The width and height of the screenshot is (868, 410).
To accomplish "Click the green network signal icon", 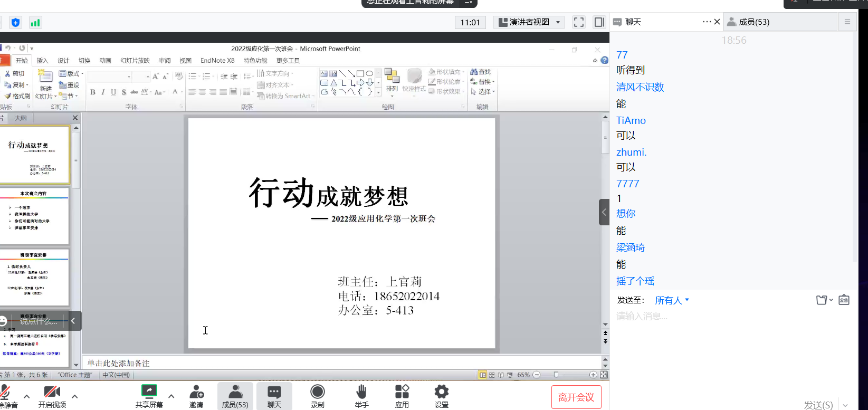I will pos(35,23).
